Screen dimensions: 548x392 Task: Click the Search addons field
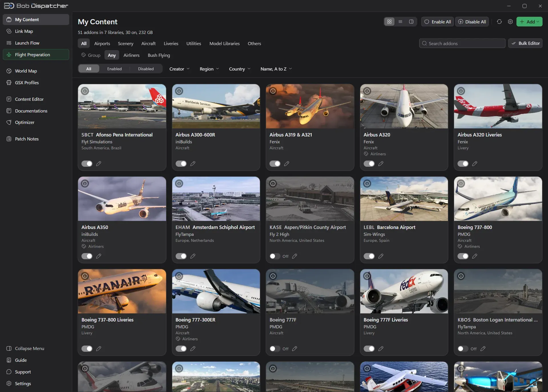462,43
